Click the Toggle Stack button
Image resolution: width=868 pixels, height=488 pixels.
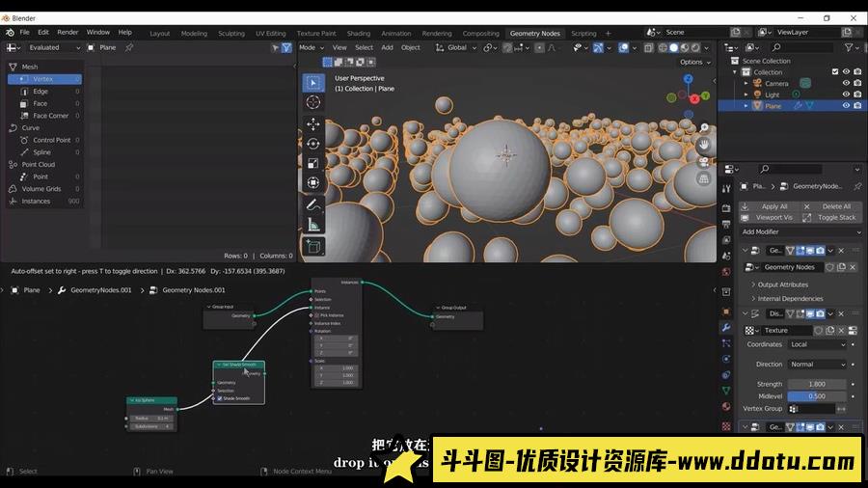click(832, 217)
